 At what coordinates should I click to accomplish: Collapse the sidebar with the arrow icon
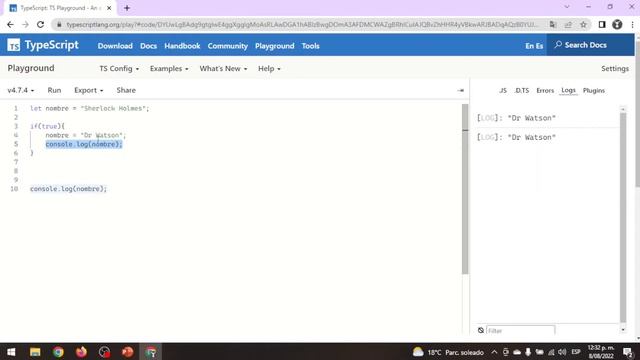click(x=461, y=90)
